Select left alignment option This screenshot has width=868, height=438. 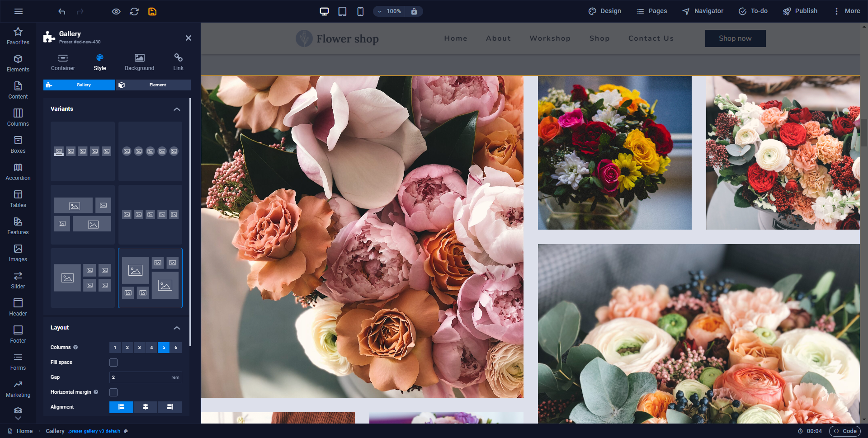coord(121,407)
